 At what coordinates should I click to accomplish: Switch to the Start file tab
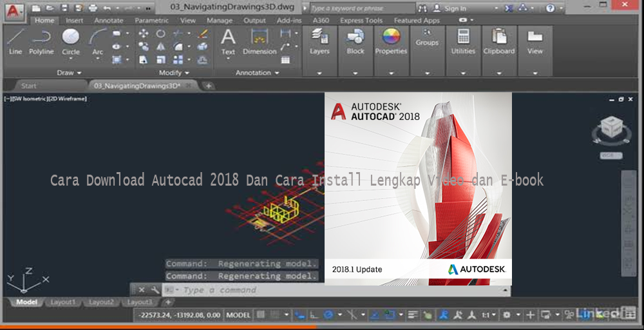point(29,86)
